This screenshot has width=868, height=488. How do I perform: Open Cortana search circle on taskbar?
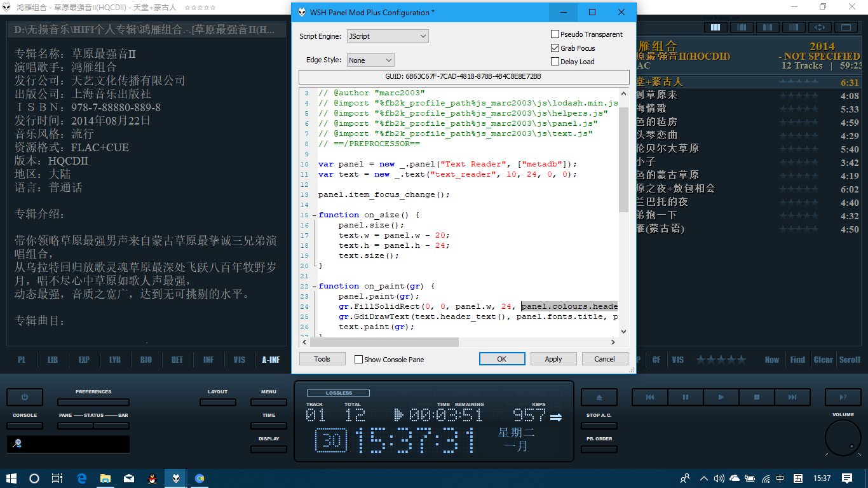(x=34, y=478)
